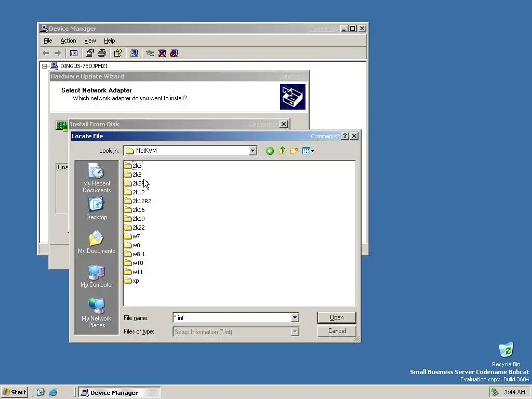Cancel the Locate File dialog

pos(337,331)
